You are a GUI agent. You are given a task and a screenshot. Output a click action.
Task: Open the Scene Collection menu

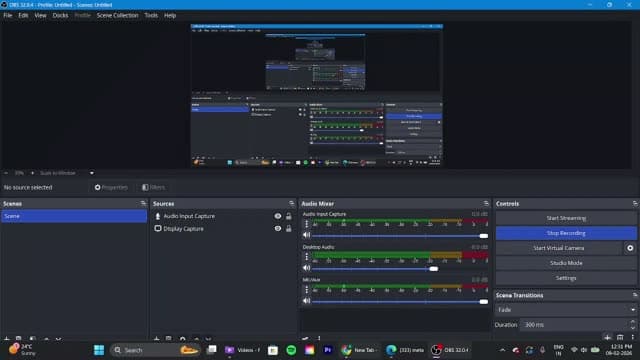pos(118,16)
